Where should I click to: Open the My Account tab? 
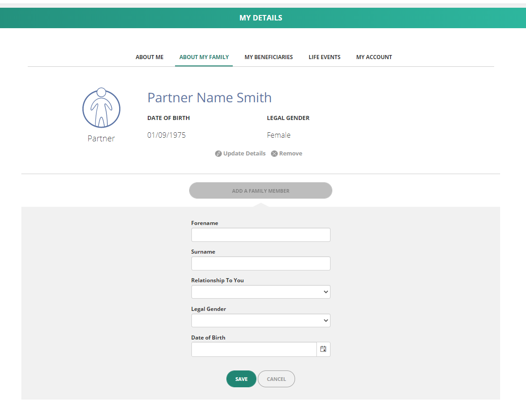(x=374, y=57)
